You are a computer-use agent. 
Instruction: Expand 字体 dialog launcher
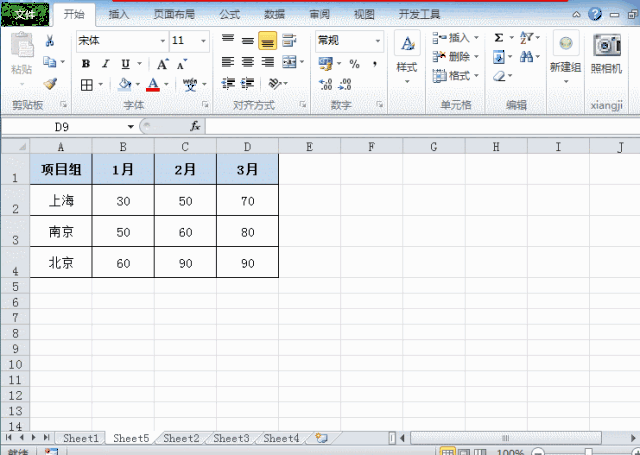tap(205, 105)
